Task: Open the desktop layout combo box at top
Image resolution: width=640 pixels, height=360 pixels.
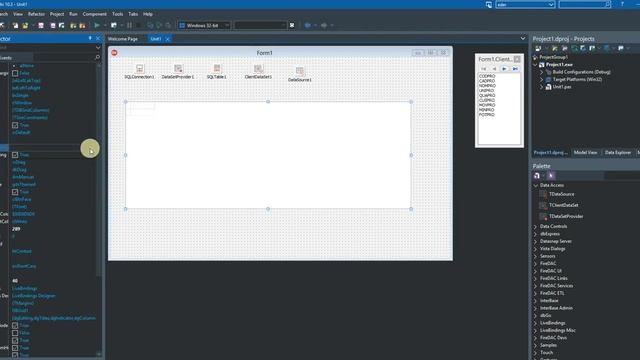Action: [x=525, y=4]
